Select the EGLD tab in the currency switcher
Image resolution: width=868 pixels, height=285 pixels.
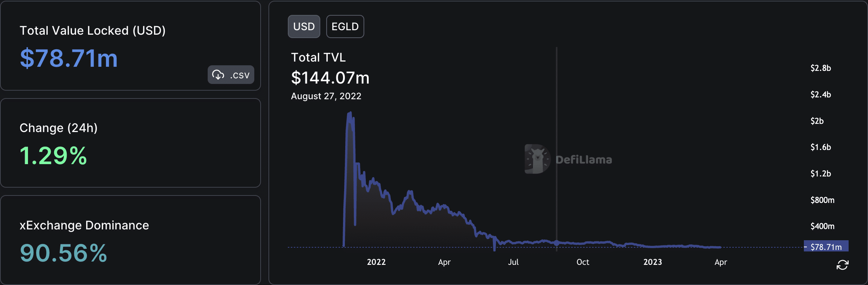[345, 26]
